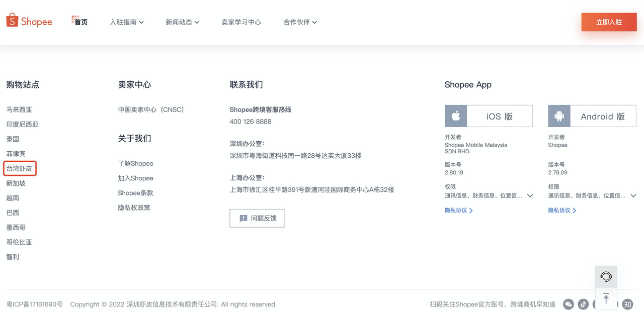Open the customer service headset icon
Viewport: 644px width, 319px height.
pos(606,277)
